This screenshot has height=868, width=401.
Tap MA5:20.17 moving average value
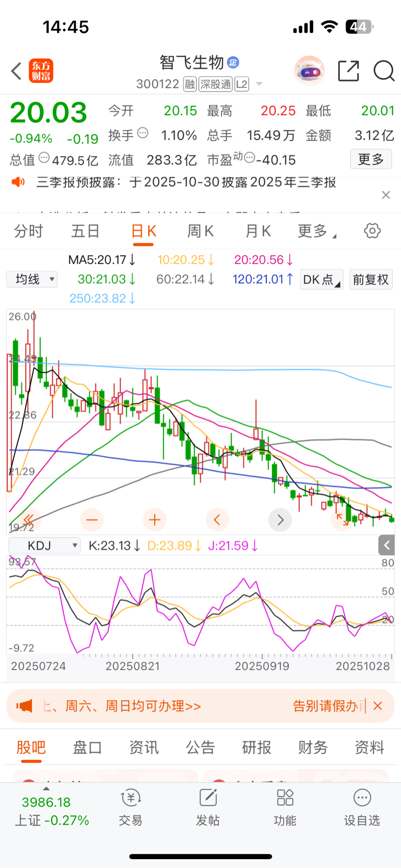tap(102, 259)
